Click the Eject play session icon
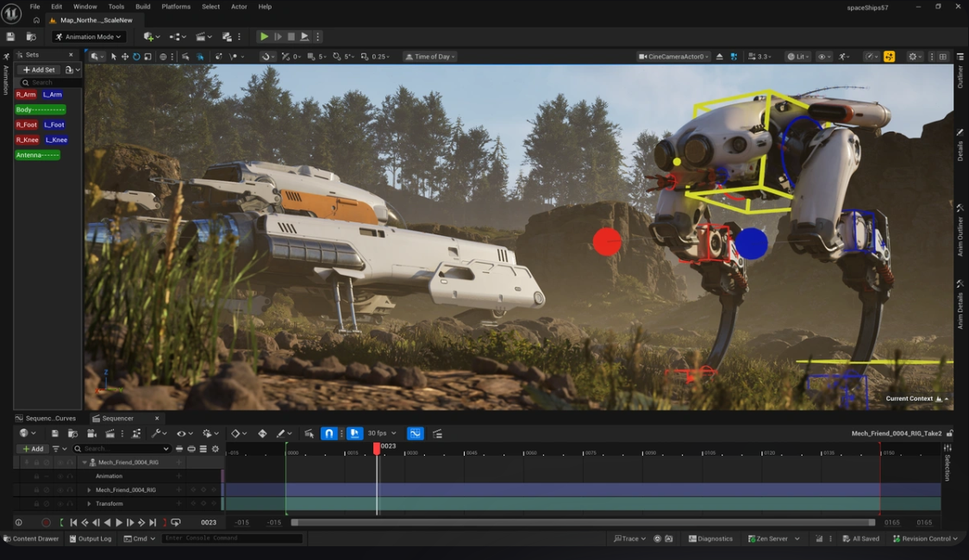This screenshot has width=969, height=560. point(304,37)
